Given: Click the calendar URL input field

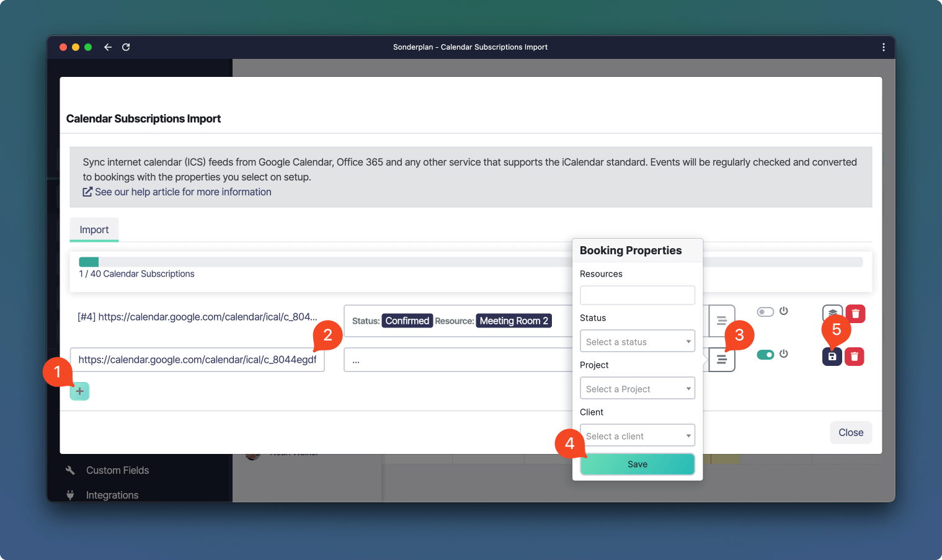Looking at the screenshot, I should coord(197,360).
